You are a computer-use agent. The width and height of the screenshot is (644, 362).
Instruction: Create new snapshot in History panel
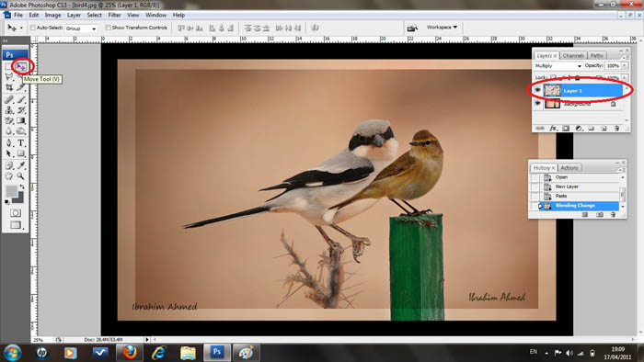[x=600, y=214]
